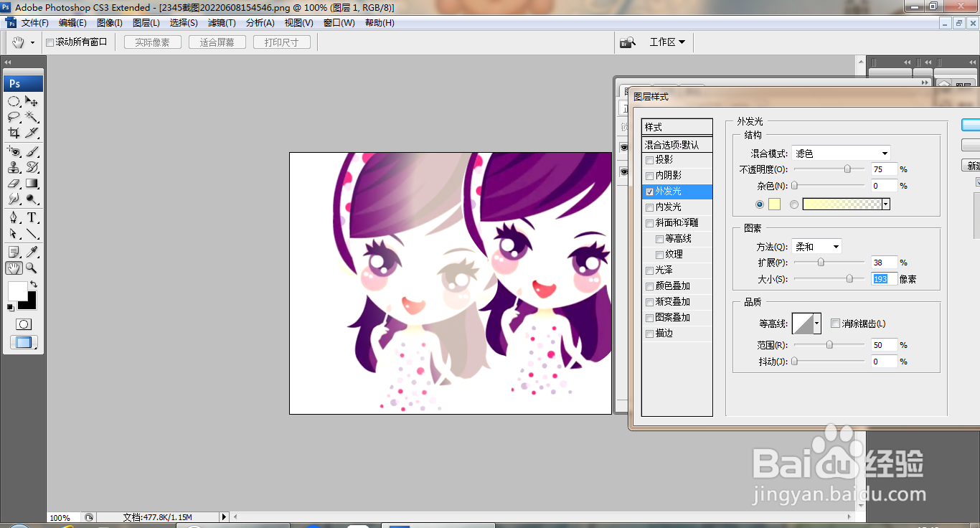Select the Dodge tool
This screenshot has height=528, width=980.
[x=32, y=199]
